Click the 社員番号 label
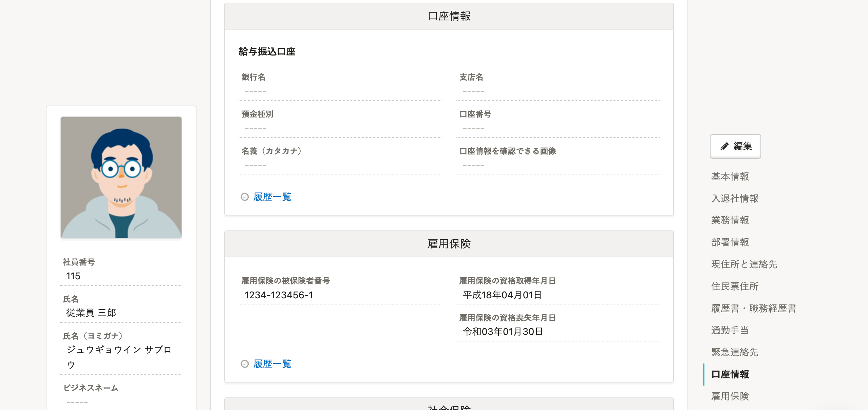Image resolution: width=868 pixels, height=410 pixels. coord(79,262)
